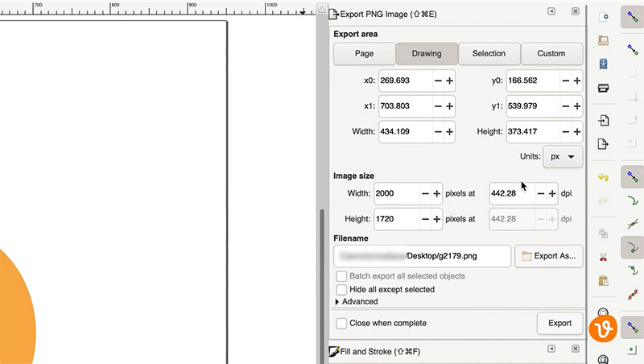Copy the selection using the copy icon
The image size is (644, 364).
pos(603,234)
